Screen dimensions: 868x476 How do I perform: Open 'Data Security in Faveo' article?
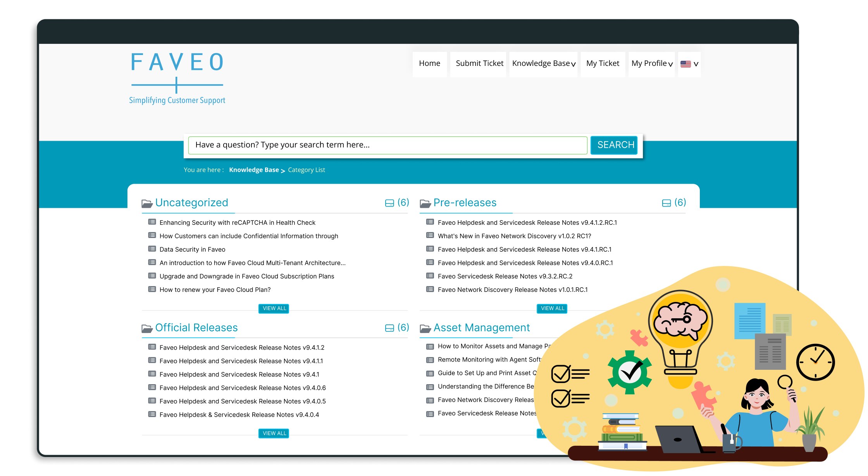[x=192, y=249]
